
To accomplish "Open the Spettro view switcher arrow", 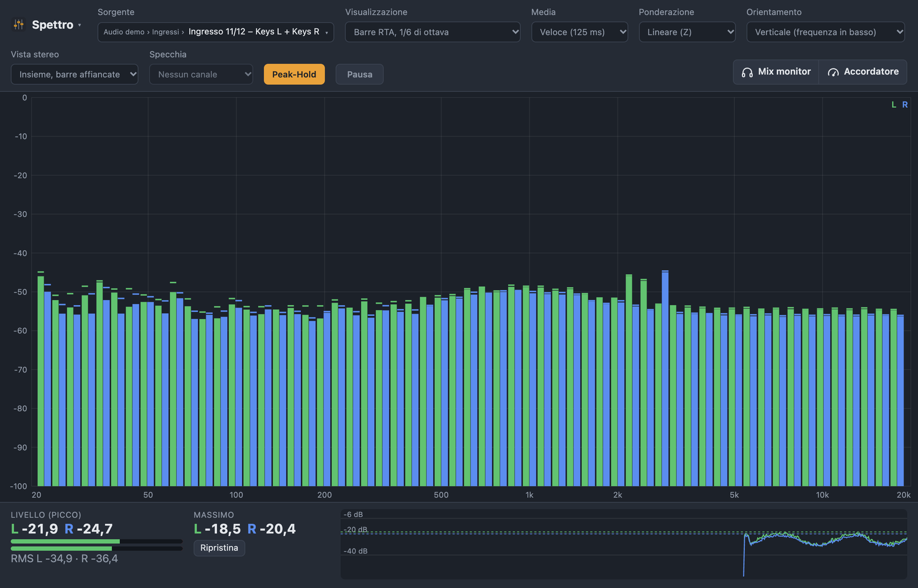I will point(80,25).
